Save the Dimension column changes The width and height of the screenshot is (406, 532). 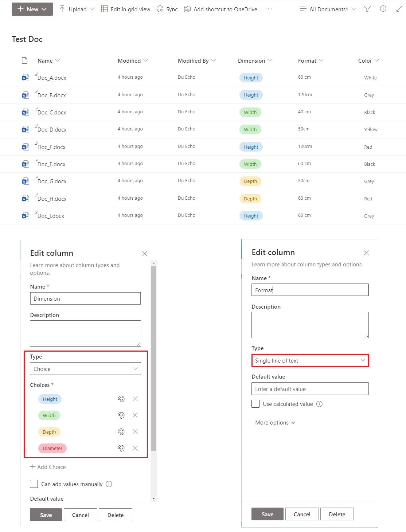pos(46,515)
